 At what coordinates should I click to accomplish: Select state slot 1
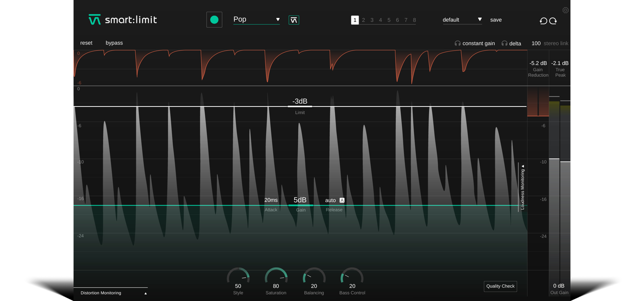click(355, 20)
